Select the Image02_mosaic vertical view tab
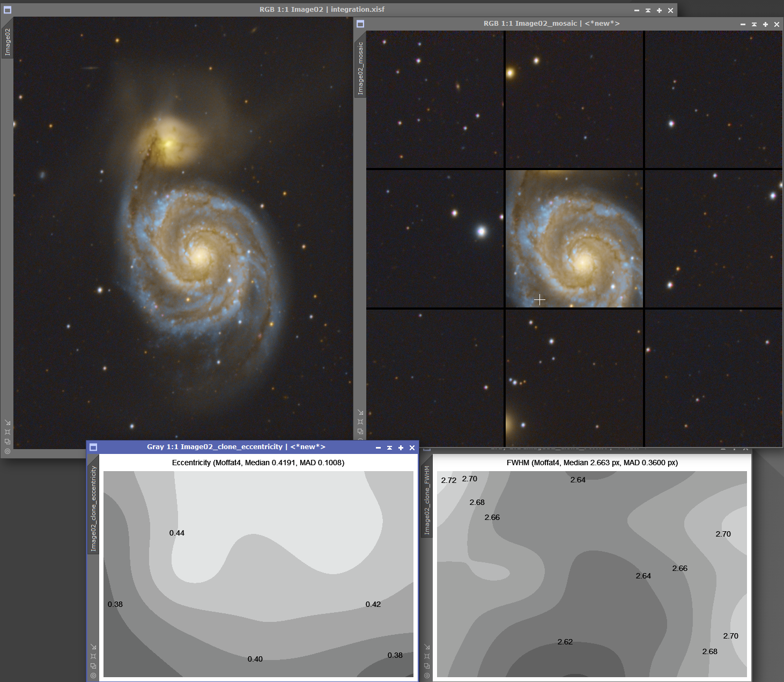 click(360, 68)
